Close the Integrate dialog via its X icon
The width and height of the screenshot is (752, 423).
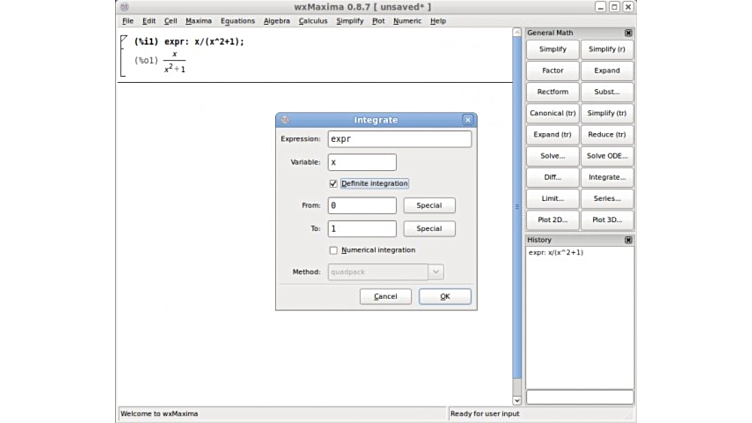[467, 120]
